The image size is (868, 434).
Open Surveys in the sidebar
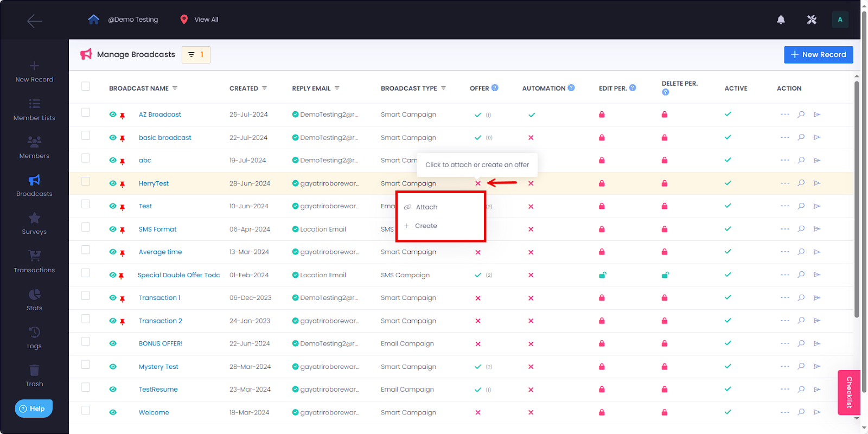tap(34, 224)
